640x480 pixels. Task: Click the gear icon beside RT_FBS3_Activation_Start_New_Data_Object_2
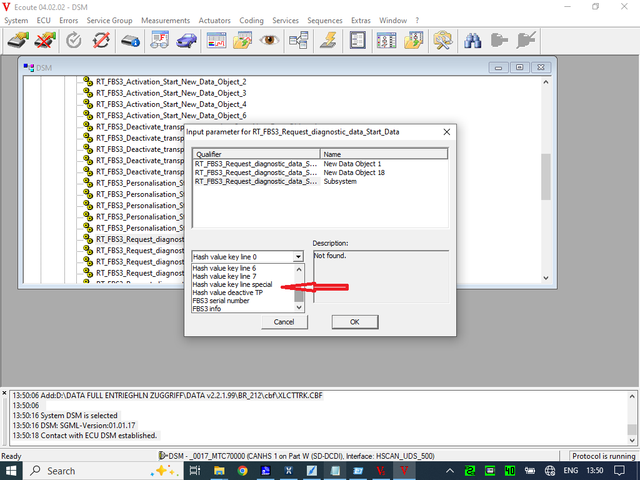point(88,81)
